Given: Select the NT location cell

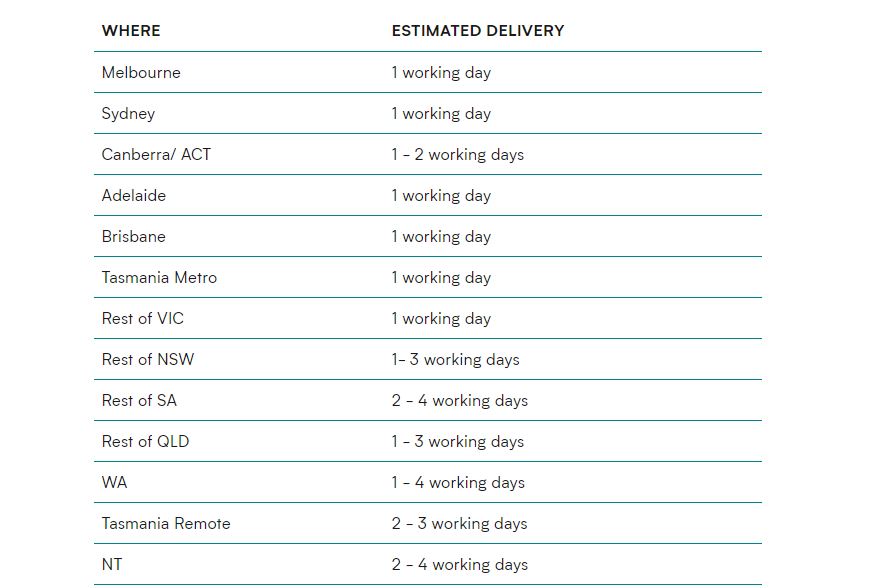Looking at the screenshot, I should pyautogui.click(x=112, y=564).
